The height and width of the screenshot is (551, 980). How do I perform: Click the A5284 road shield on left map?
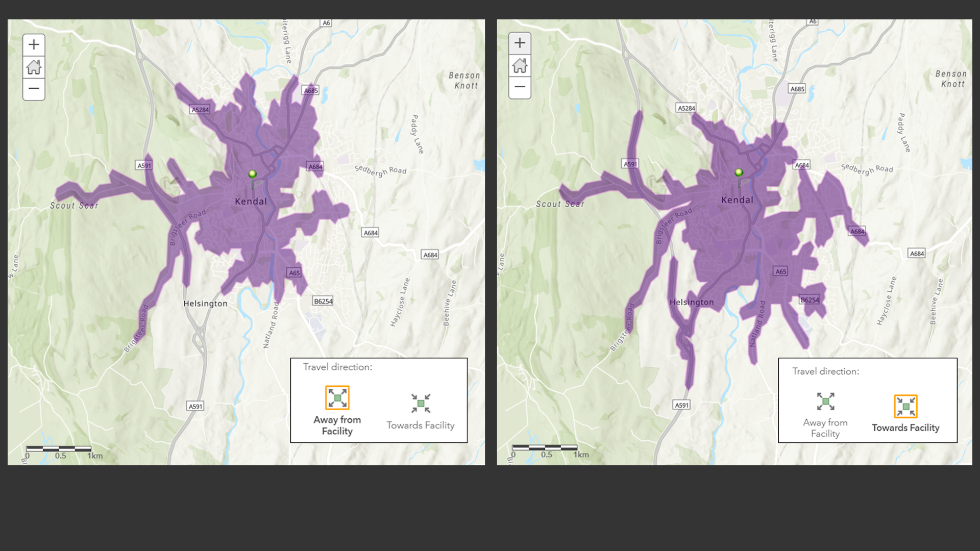click(x=200, y=110)
